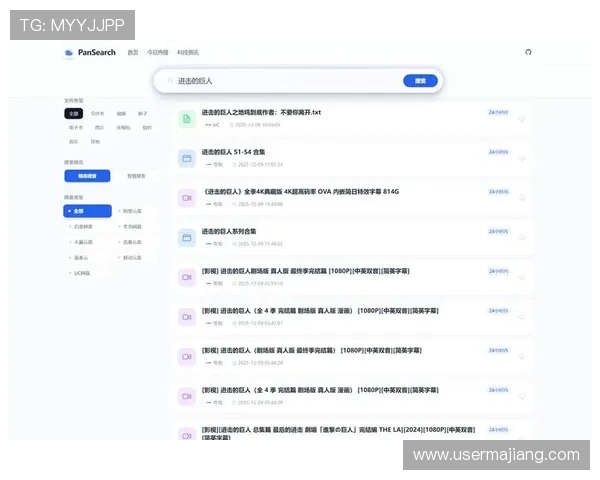Click the blue 搜索 button
600x480 pixels.
point(420,81)
